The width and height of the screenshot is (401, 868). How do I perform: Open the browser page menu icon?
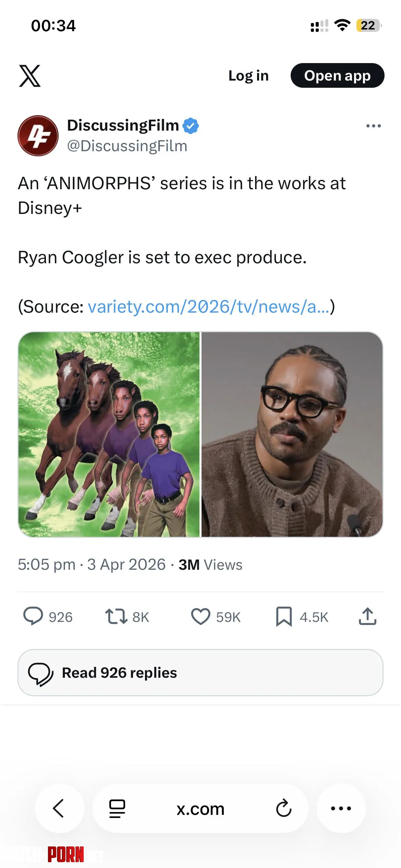pos(117,808)
